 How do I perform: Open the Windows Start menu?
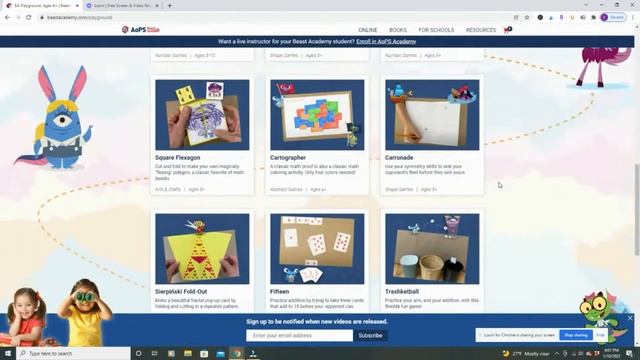8,353
